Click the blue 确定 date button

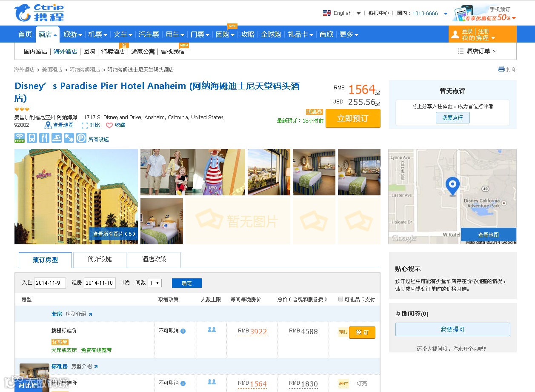pos(187,283)
